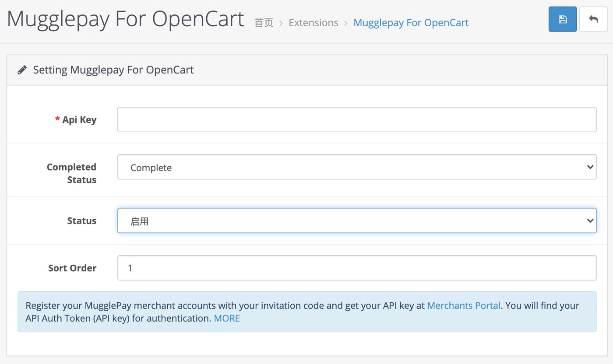Open the Merchants Portal link

(x=464, y=305)
